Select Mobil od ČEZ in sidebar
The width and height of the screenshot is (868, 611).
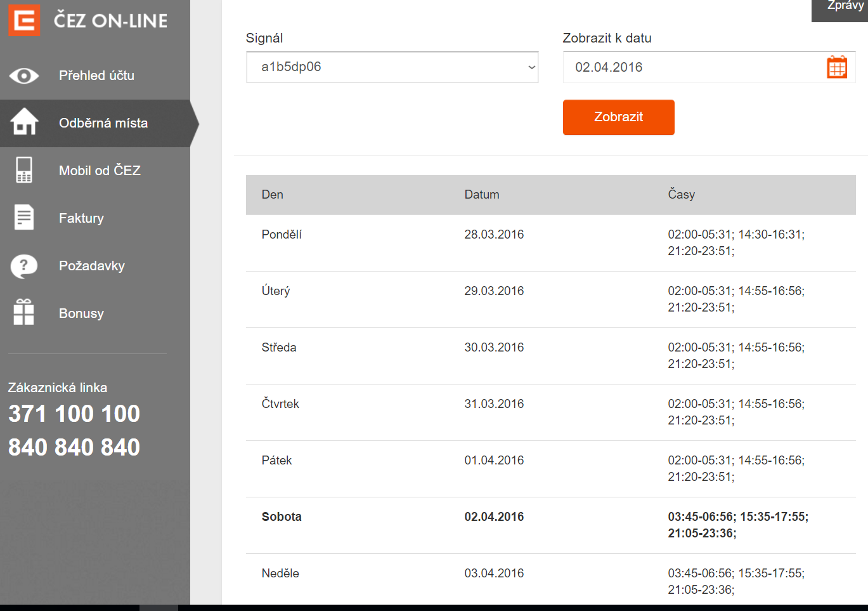click(x=100, y=171)
